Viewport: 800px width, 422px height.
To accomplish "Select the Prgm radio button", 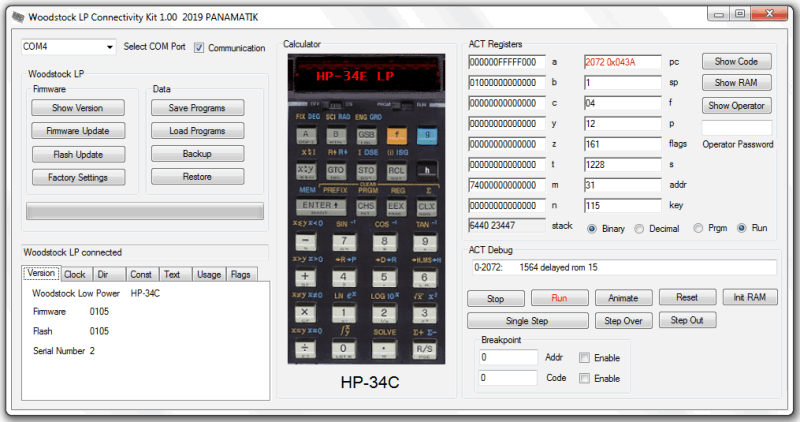I will (698, 228).
